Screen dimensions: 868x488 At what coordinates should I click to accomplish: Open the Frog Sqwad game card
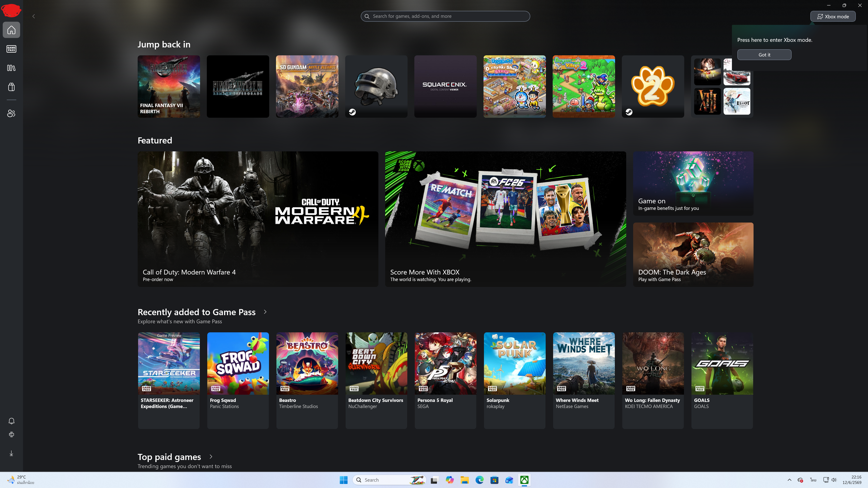coord(238,380)
